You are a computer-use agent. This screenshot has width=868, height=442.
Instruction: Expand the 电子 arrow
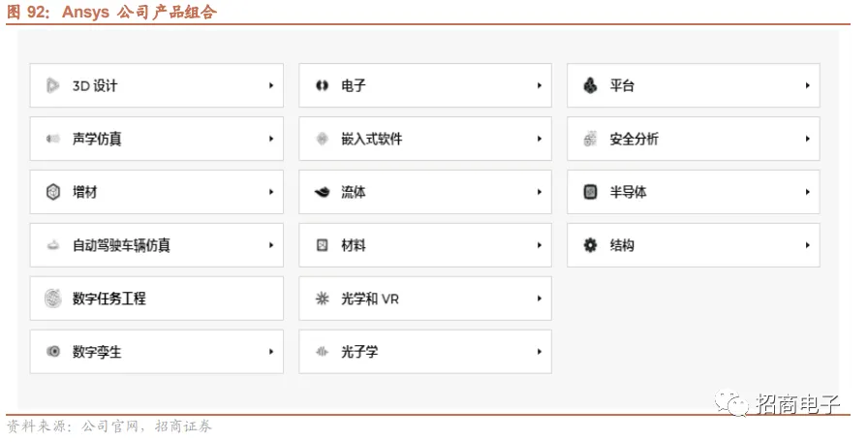tap(540, 86)
